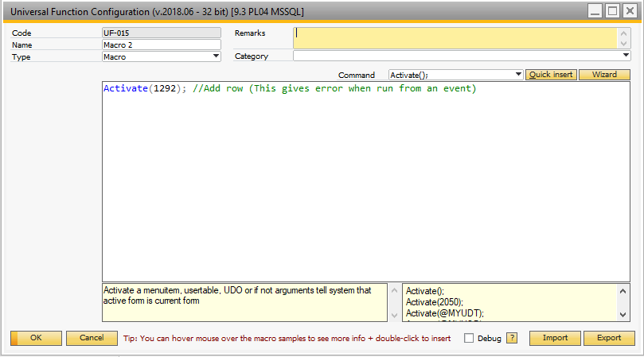Open the Command dropdown list
Image resolution: width=644 pixels, height=357 pixels.
518,75
